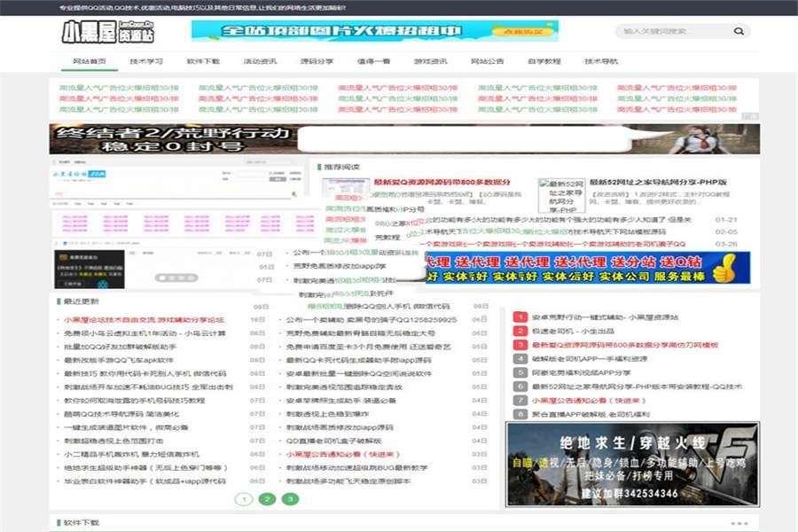Open ranking item 8 聚合直播APP破解版
The image size is (798, 532).
click(x=591, y=414)
